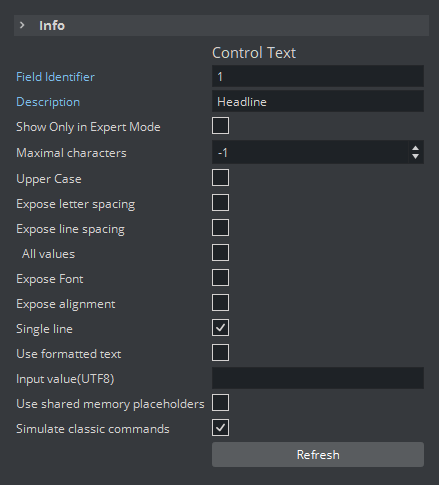The height and width of the screenshot is (485, 439).
Task: Select the Input value(UTF8) text box
Action: click(x=318, y=378)
